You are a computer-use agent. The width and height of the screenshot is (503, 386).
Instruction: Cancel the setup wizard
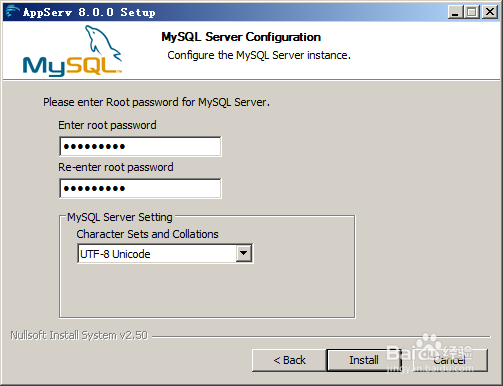point(450,360)
